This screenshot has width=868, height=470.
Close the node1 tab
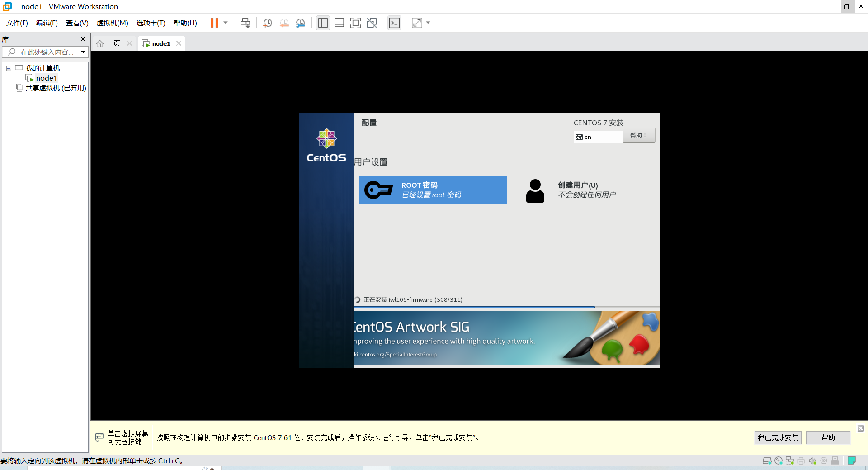coord(179,43)
